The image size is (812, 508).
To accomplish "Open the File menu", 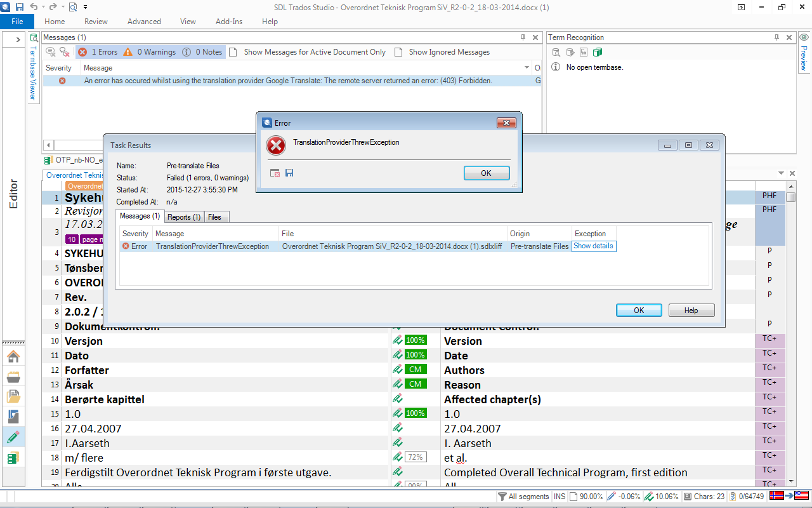I will click(17, 22).
